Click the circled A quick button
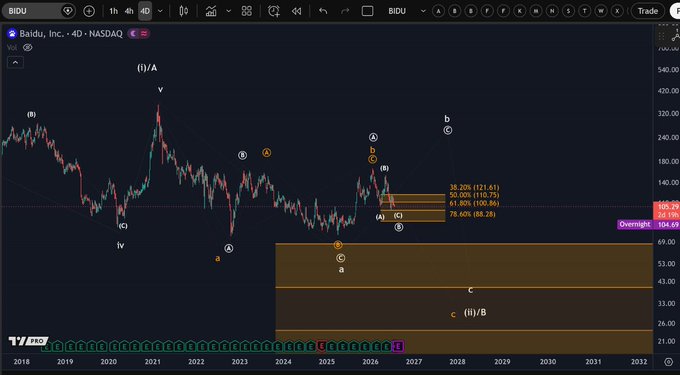The image size is (680, 375). coord(438,11)
